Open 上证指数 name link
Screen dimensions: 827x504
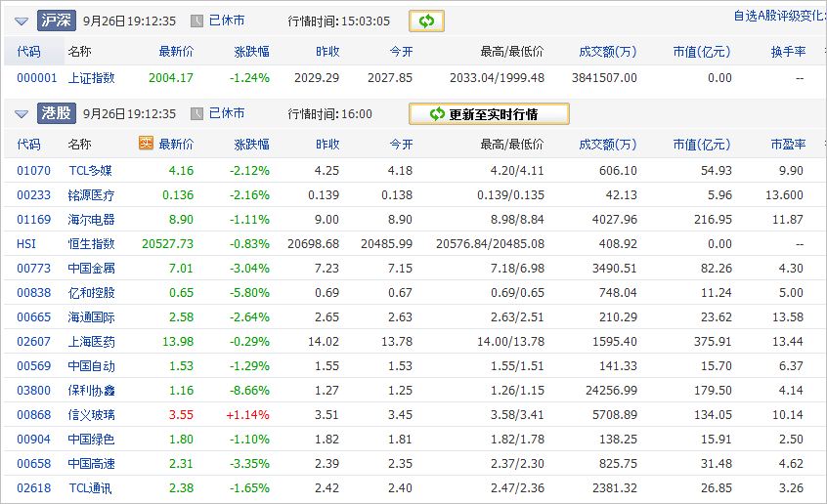tap(91, 78)
